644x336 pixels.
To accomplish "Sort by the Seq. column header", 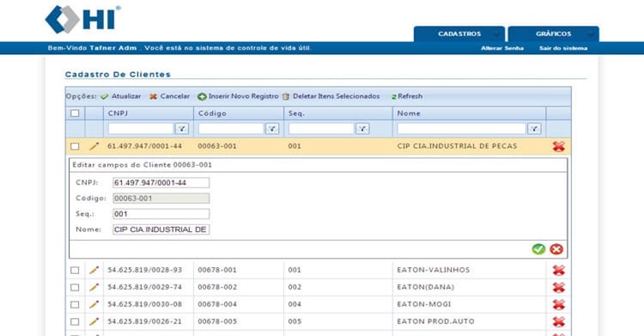I will point(296,113).
